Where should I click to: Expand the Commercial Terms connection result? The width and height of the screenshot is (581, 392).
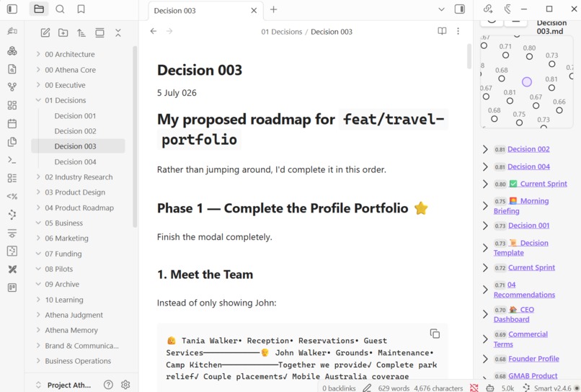click(485, 339)
